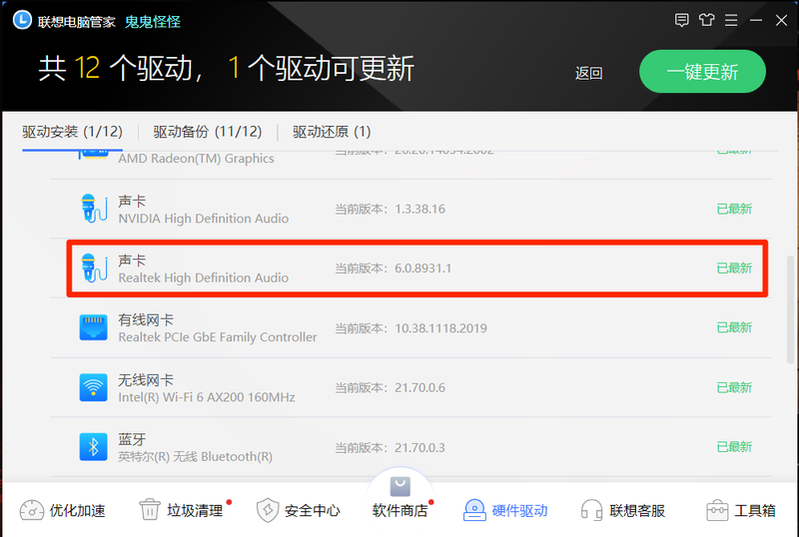Image resolution: width=799 pixels, height=537 pixels.
Task: Click the 一键更新 button
Action: (702, 71)
